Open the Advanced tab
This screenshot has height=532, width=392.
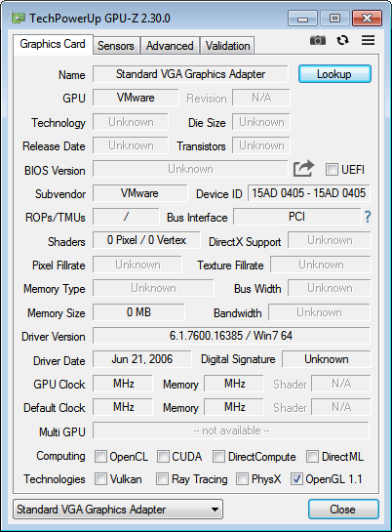click(170, 46)
